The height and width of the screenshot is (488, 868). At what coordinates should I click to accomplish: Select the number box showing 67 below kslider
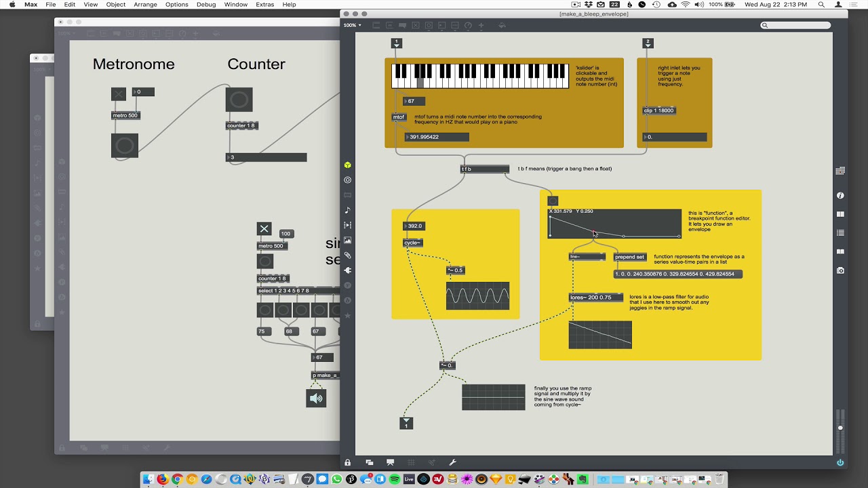pos(414,101)
